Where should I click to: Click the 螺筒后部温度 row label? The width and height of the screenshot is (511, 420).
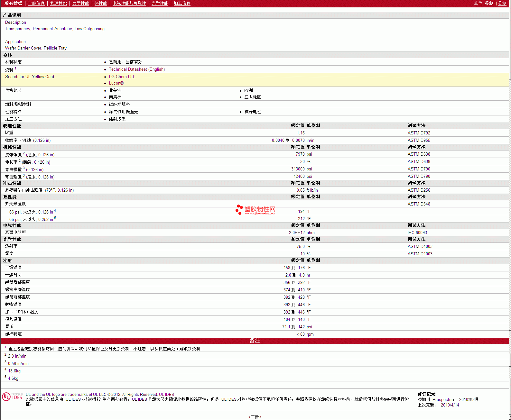[17, 282]
